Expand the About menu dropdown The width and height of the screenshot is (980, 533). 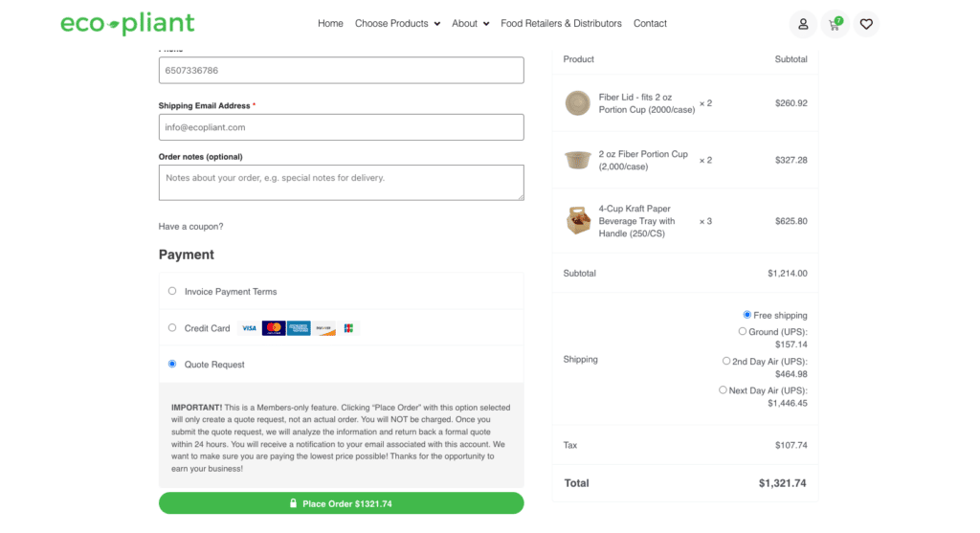pyautogui.click(x=470, y=24)
